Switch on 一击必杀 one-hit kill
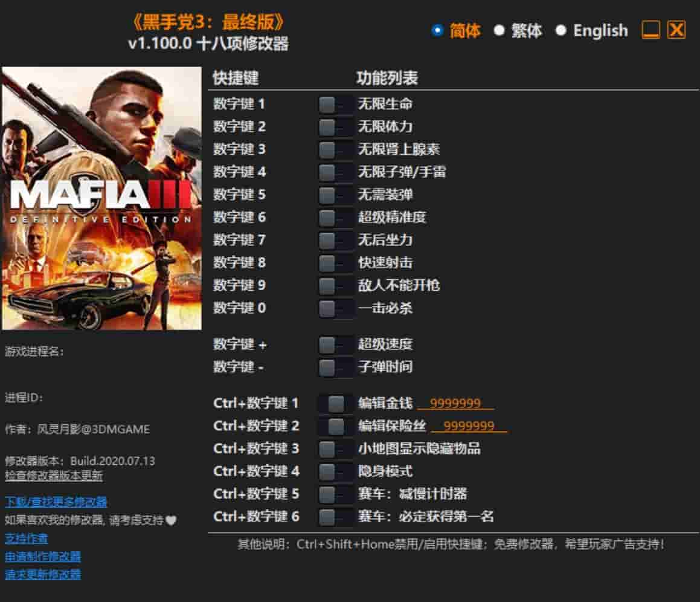Image resolution: width=700 pixels, height=602 pixels. 335,309
